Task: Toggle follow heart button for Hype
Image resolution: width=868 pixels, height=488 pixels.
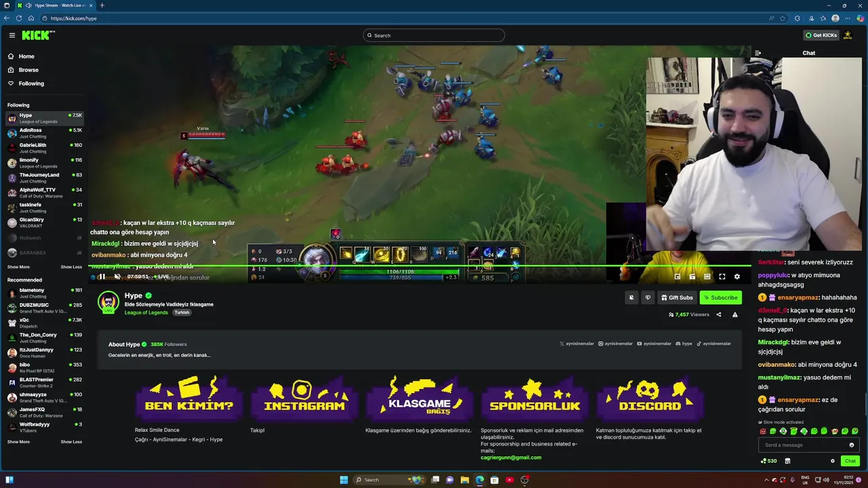Action: click(x=648, y=298)
